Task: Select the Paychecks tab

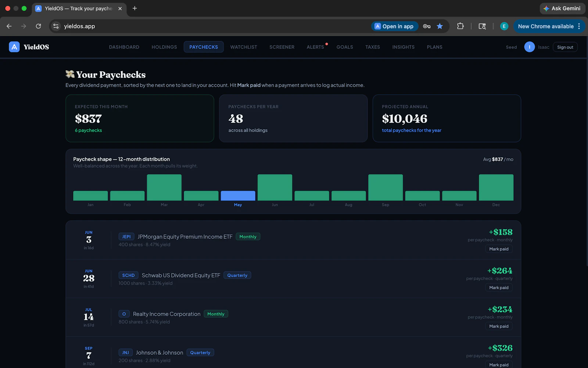Action: (x=204, y=47)
